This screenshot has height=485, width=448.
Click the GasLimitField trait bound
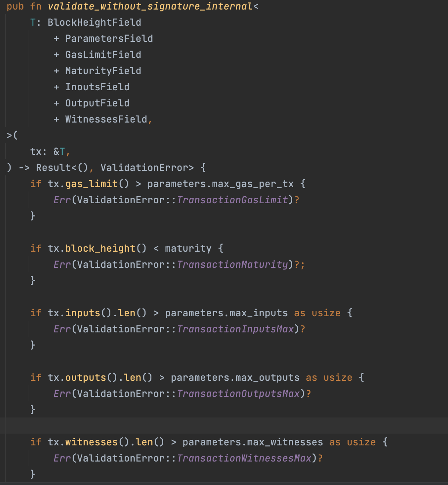[103, 55]
